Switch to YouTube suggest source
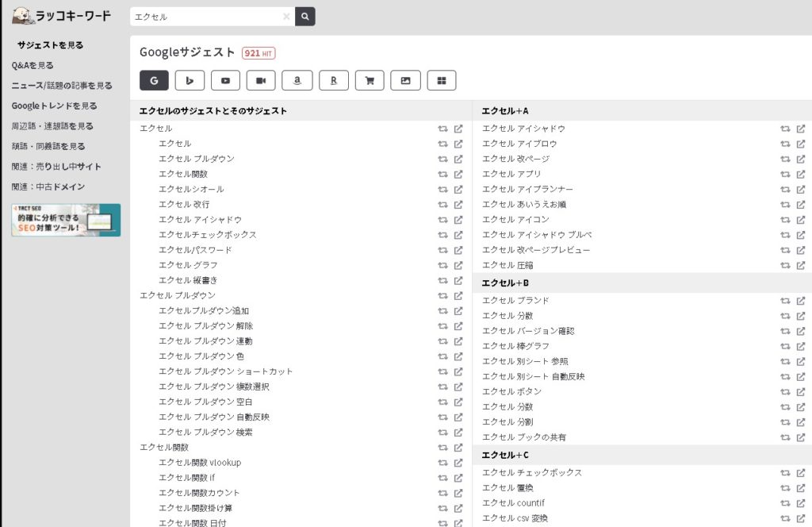Screen dimensions: 812x527 click(226, 80)
